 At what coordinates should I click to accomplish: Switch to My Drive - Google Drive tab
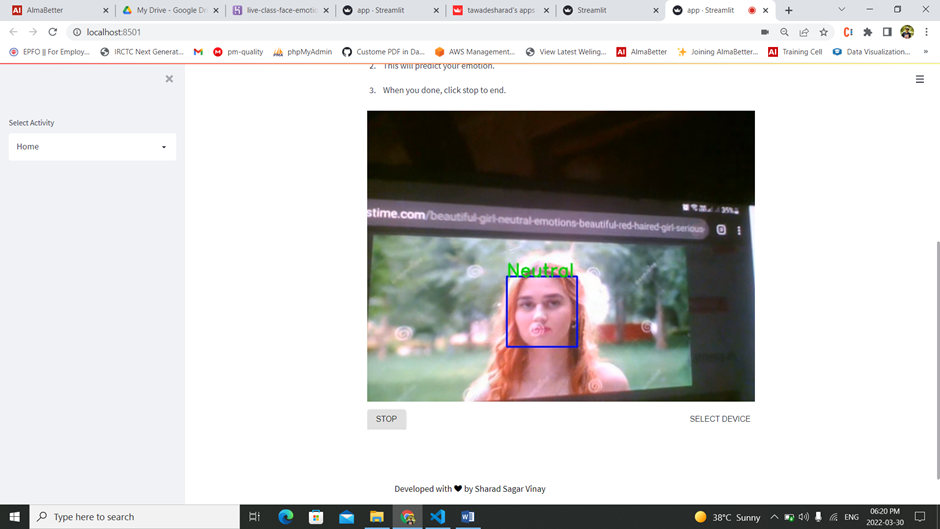[x=170, y=10]
